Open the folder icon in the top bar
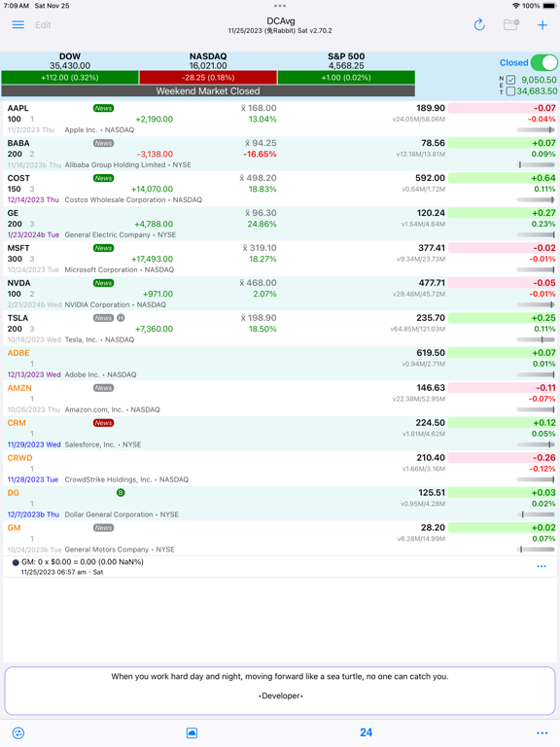Screen dimensions: 560x747 click(511, 24)
